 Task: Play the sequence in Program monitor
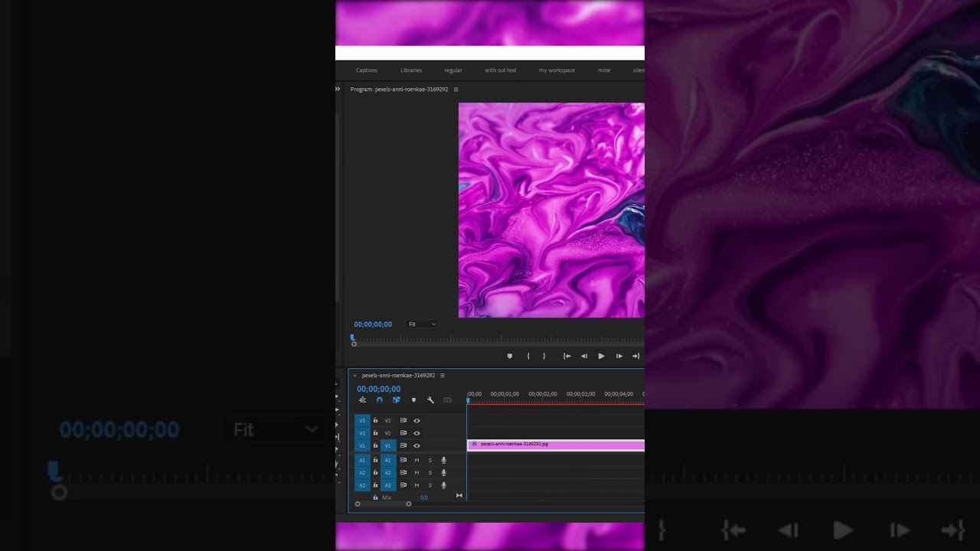tap(601, 356)
